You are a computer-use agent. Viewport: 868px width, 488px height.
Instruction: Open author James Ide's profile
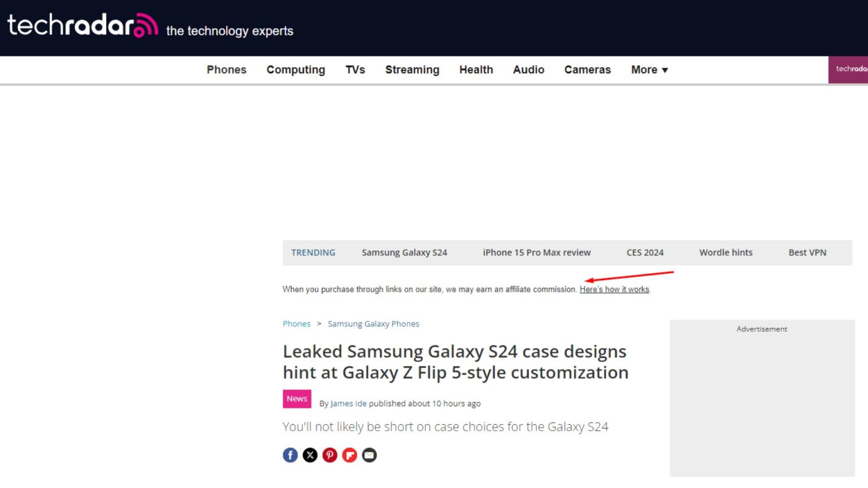348,404
